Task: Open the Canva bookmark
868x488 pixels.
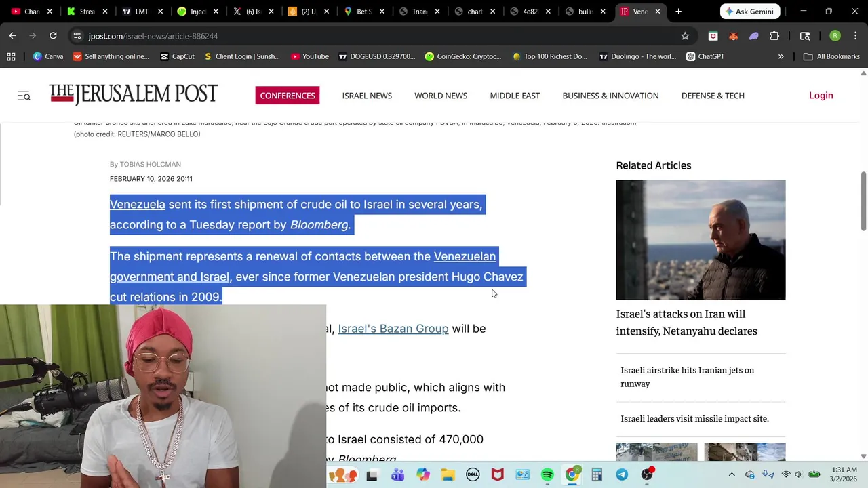Action: coord(47,56)
